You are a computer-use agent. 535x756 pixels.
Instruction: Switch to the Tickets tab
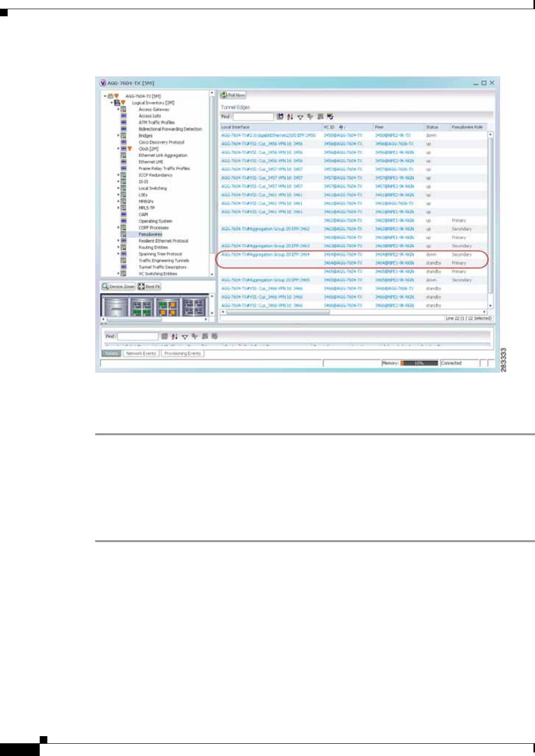pos(111,353)
